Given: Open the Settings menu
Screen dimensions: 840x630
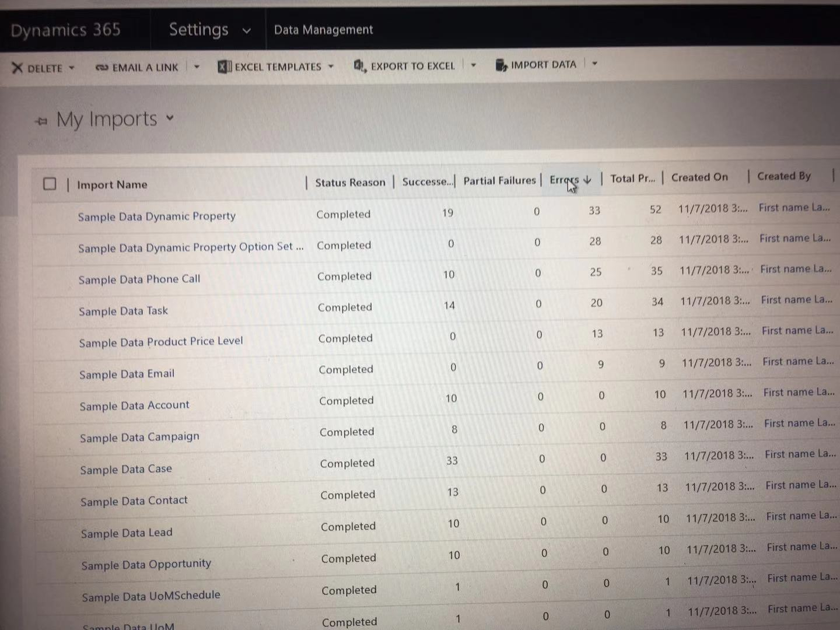Looking at the screenshot, I should click(x=198, y=29).
